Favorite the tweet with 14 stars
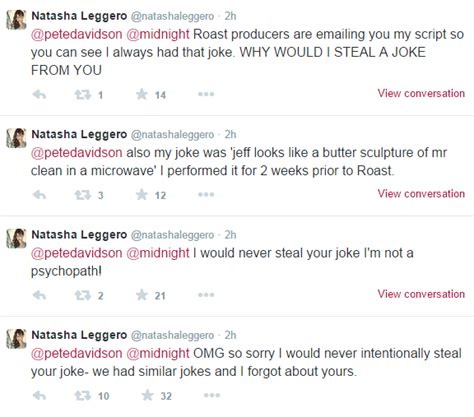The image size is (474, 417). click(x=142, y=94)
